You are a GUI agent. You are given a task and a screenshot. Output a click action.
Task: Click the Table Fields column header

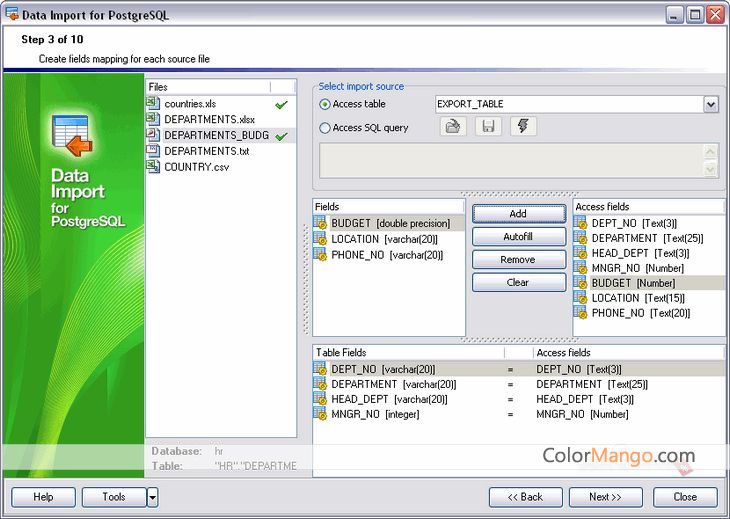click(408, 353)
